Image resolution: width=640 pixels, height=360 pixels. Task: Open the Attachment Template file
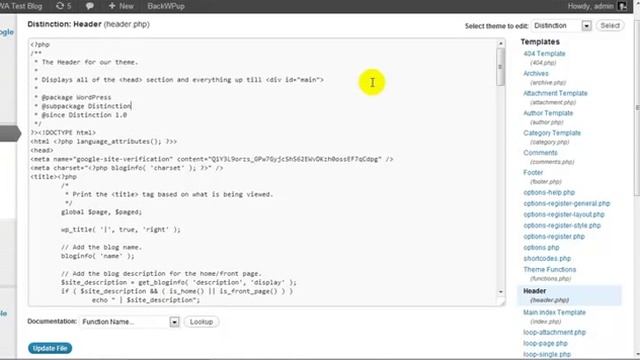click(x=555, y=93)
